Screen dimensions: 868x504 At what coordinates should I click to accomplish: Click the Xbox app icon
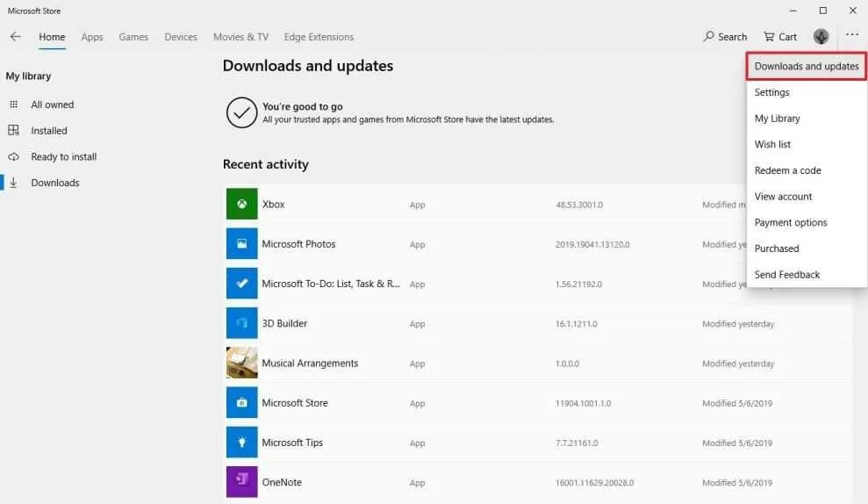242,204
